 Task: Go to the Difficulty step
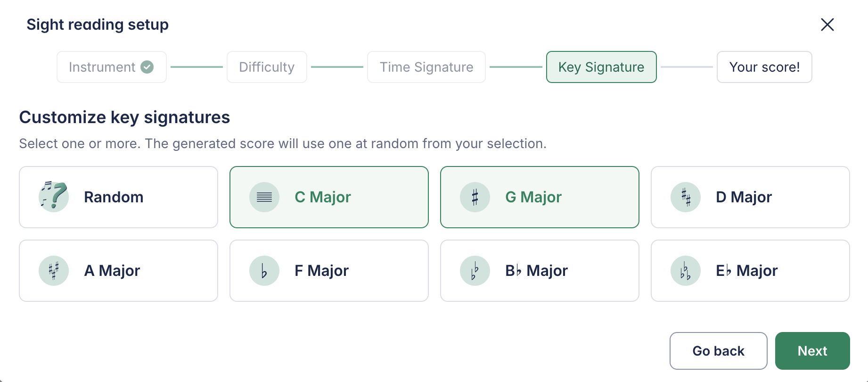tap(267, 67)
